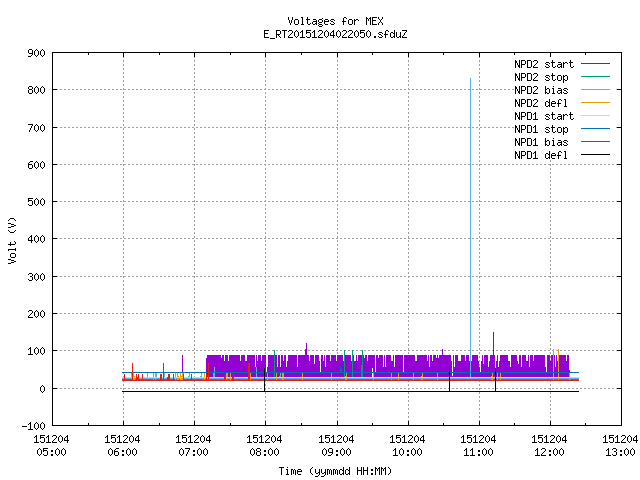Click the 151204 13:00 x-axis label
This screenshot has width=640, height=480.
click(x=620, y=446)
